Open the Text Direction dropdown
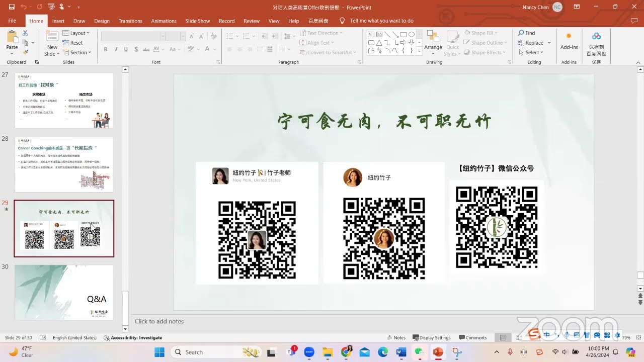The image size is (644, 362). click(321, 33)
